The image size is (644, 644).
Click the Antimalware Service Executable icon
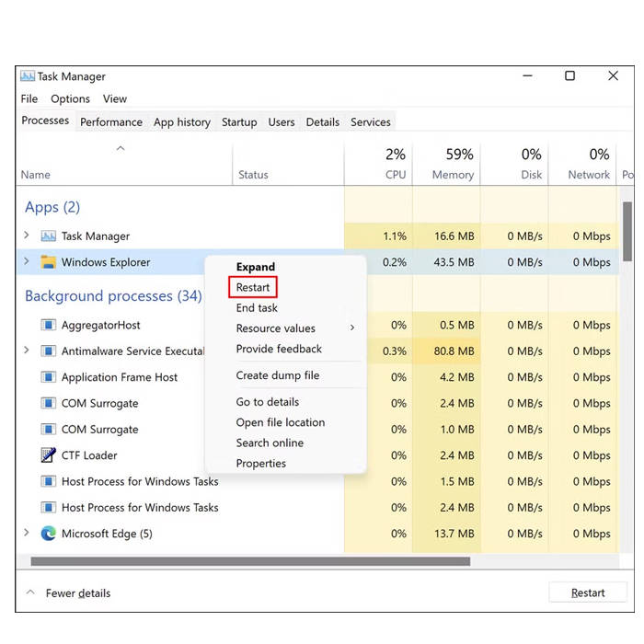point(49,351)
